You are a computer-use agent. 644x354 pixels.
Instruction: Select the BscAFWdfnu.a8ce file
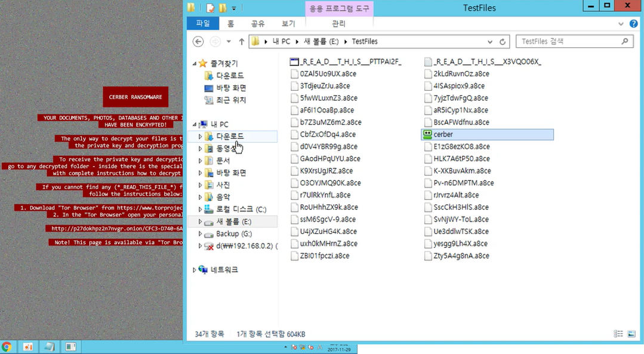click(x=457, y=122)
